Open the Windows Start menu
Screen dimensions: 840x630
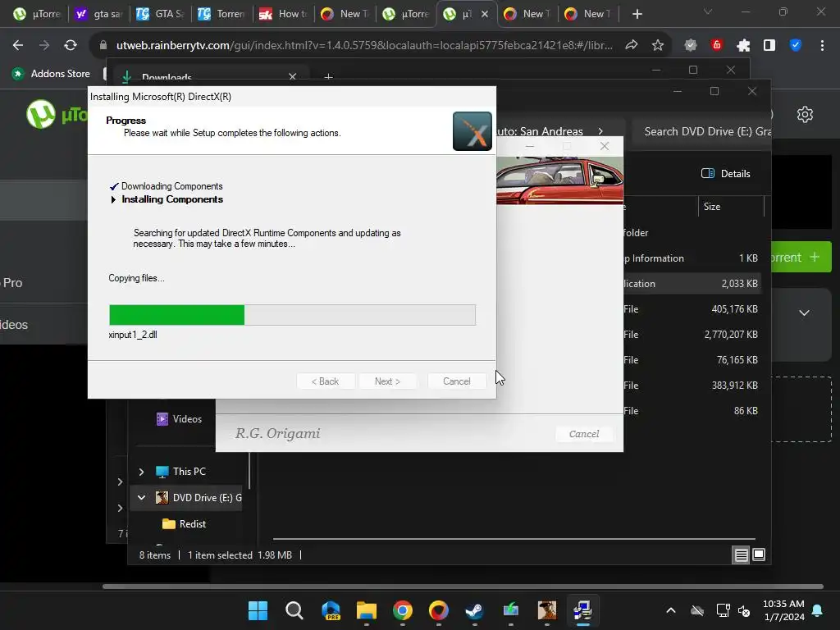click(x=258, y=610)
